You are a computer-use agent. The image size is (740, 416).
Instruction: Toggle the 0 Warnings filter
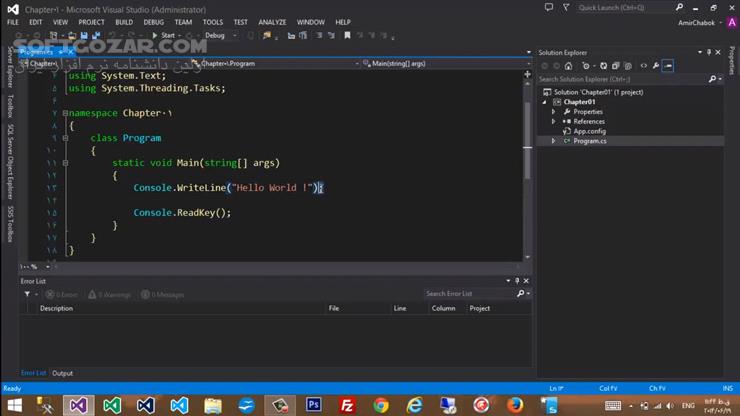109,295
